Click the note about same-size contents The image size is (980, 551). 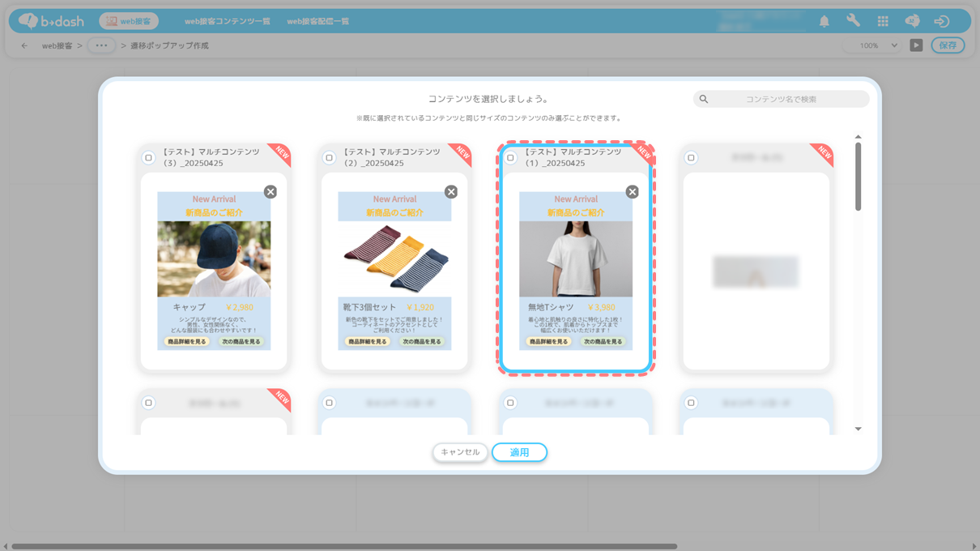pos(489,118)
